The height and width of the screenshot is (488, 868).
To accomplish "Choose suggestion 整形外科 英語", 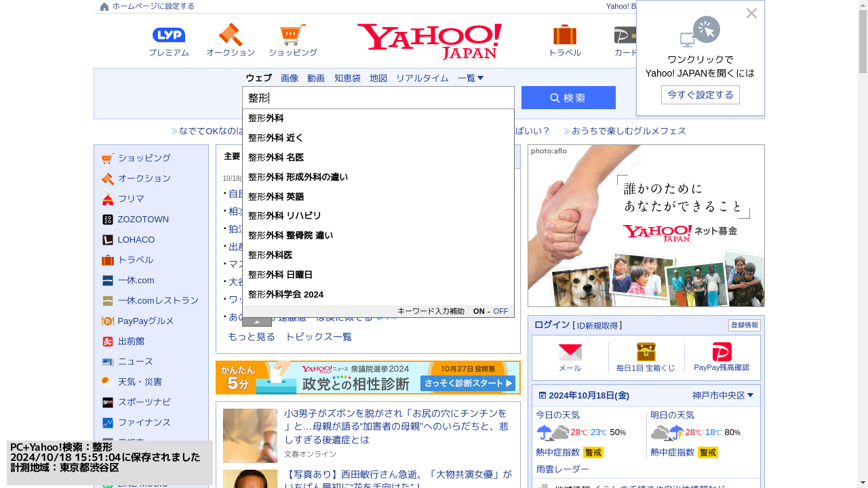I will (378, 197).
